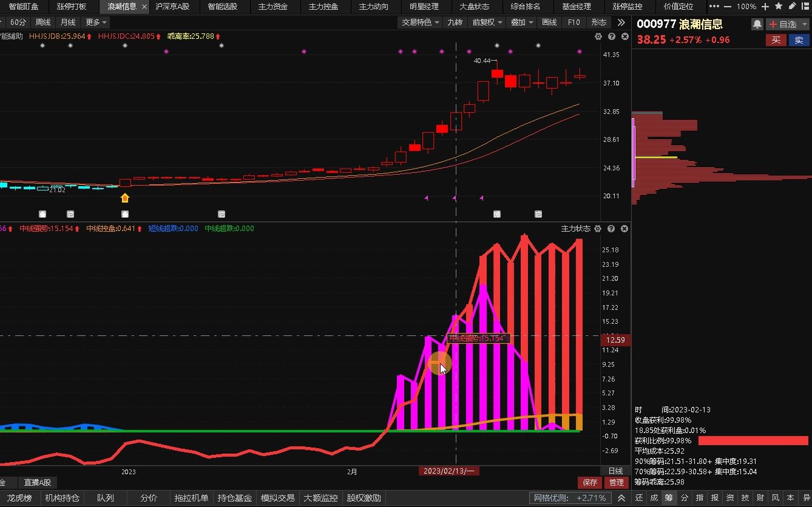The width and height of the screenshot is (812, 507).
Task: Click the 保存 save button
Action: pos(590,483)
